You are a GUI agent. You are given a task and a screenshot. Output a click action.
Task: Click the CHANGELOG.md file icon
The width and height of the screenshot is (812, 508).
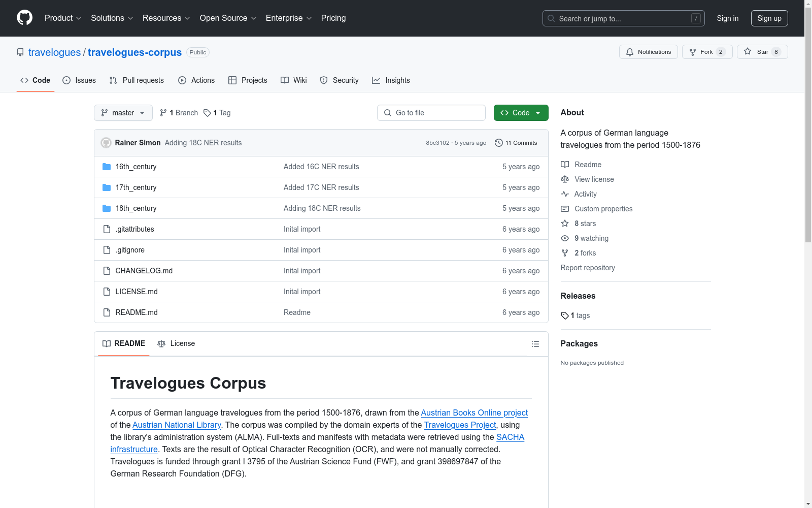click(107, 271)
